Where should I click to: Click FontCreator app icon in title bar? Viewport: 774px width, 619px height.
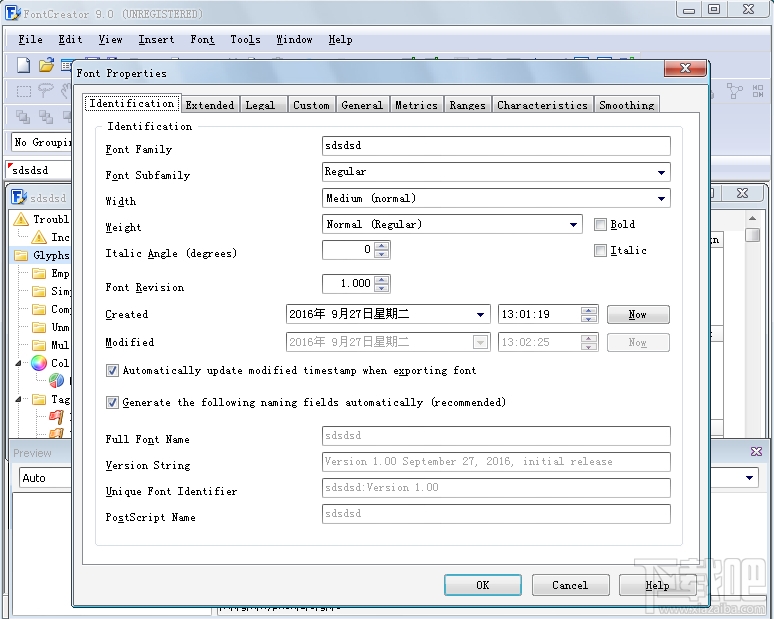13,13
